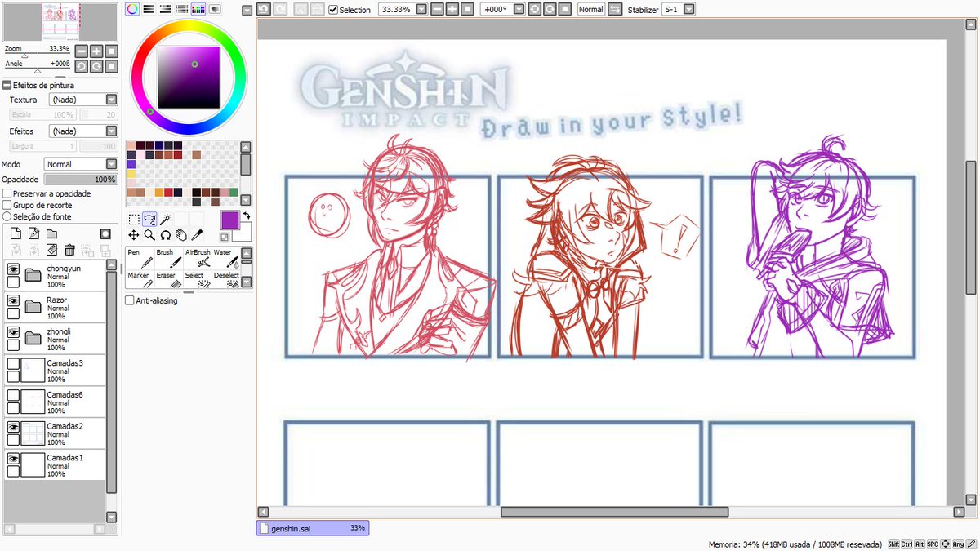Image resolution: width=980 pixels, height=551 pixels.
Task: Click the canvas horizontal scrollbar thumb
Action: click(614, 512)
